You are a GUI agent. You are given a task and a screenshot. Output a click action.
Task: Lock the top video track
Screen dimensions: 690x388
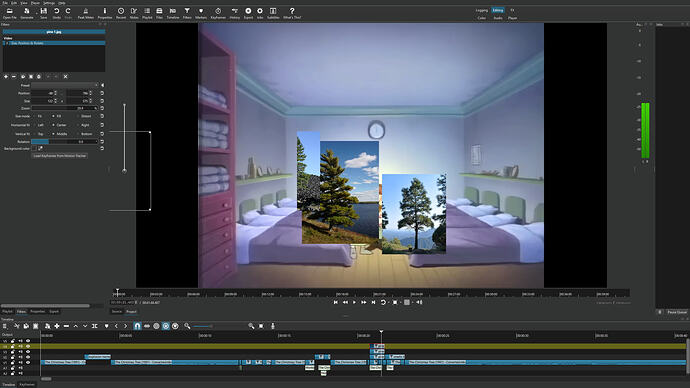coord(13,341)
